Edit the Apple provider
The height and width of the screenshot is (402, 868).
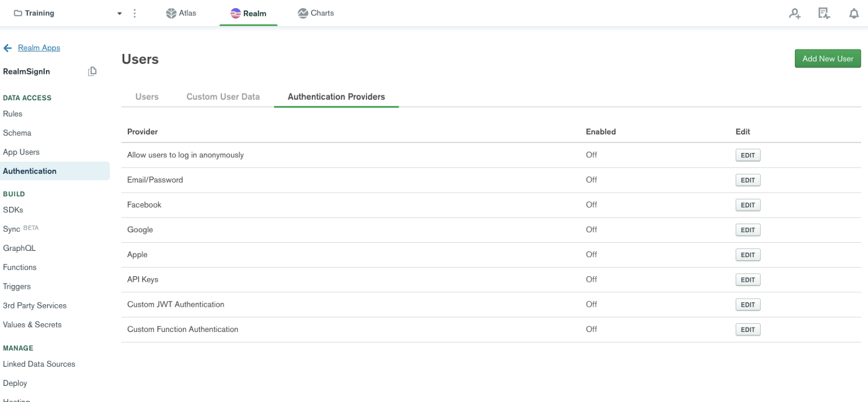pyautogui.click(x=748, y=255)
